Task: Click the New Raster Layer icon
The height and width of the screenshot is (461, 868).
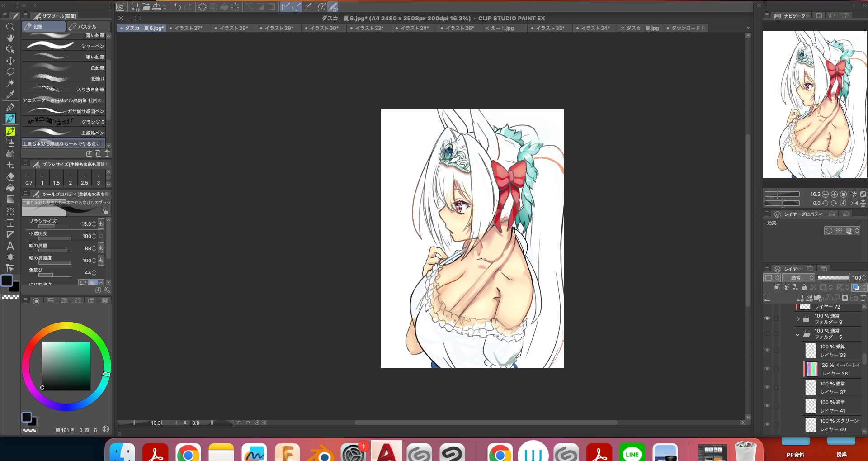Action: coord(800,298)
